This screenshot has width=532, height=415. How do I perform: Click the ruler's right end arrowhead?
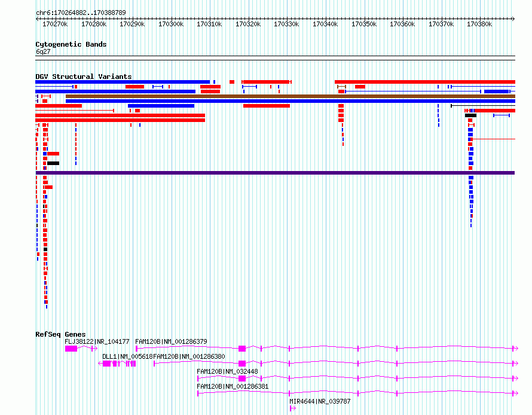click(513, 19)
